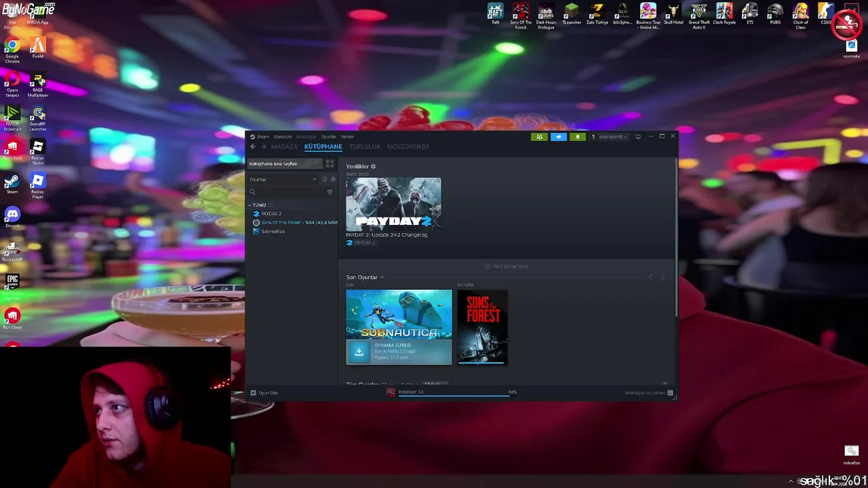Switch to Big Picture mode monitor icon
868x488 pixels.
coord(638,137)
